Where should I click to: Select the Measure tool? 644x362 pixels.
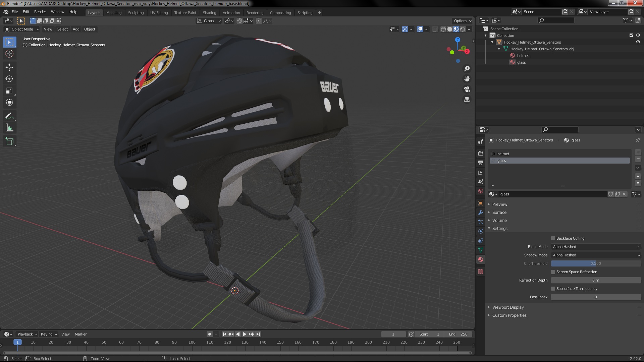pos(9,128)
